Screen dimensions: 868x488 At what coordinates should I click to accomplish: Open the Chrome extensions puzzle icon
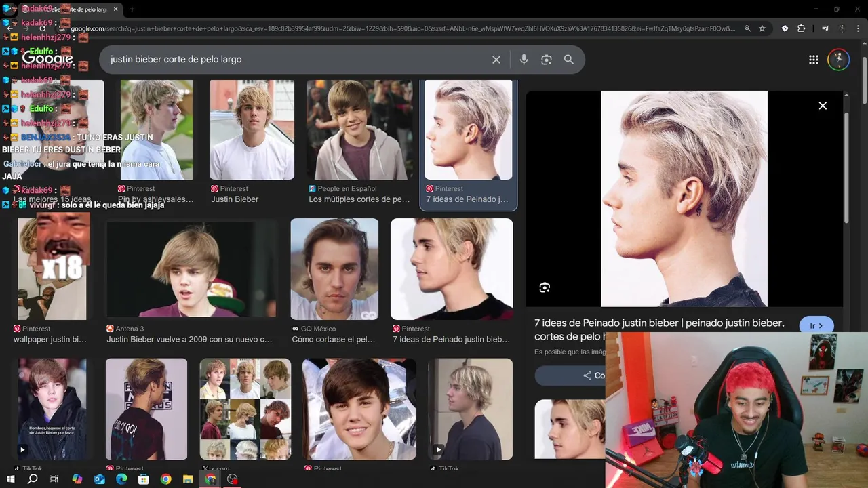(802, 28)
